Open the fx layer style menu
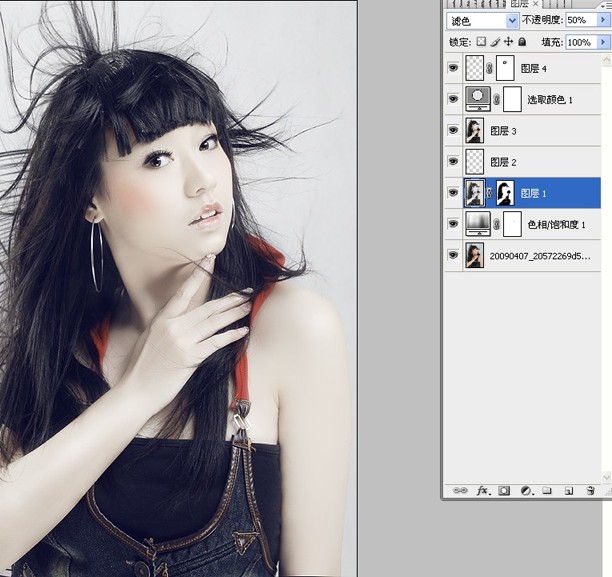Image resolution: width=612 pixels, height=577 pixels. click(482, 490)
